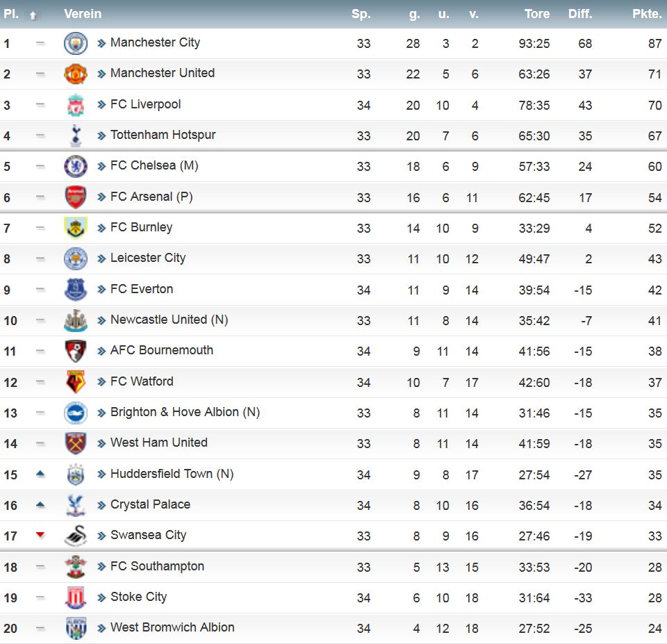Click the Manchester United club crest
Viewport: 667px width, 644px height.
[75, 74]
